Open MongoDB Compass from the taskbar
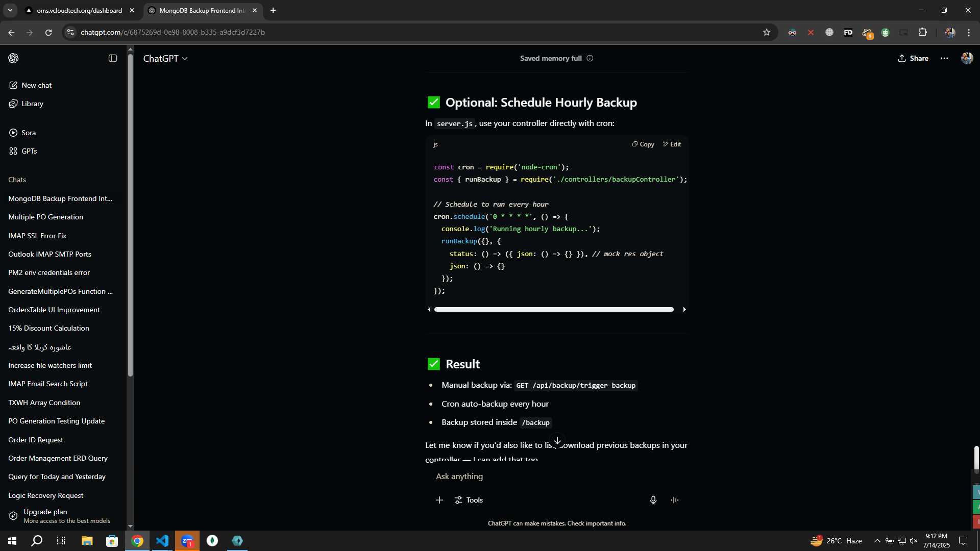 212,541
